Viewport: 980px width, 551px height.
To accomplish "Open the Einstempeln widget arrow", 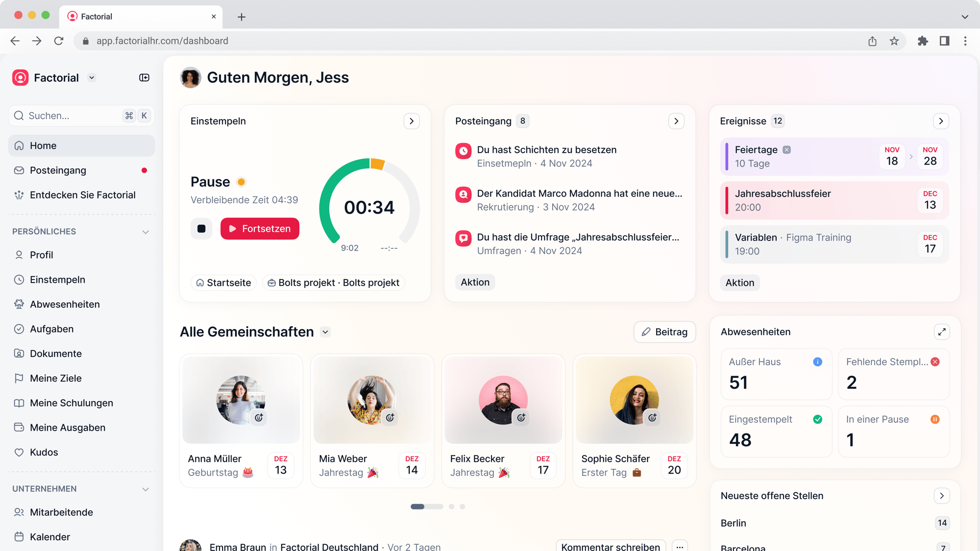I will pos(412,121).
